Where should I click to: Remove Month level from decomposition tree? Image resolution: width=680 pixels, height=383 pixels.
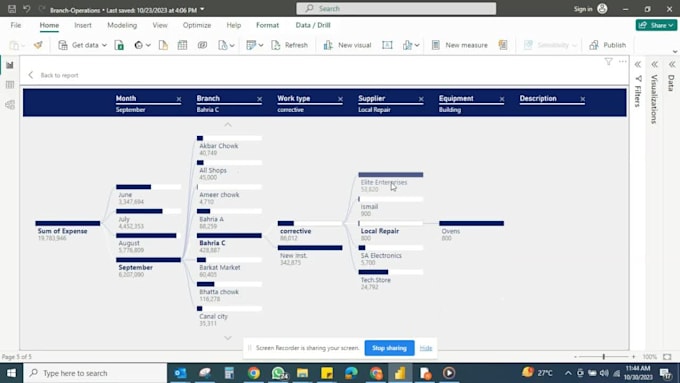click(x=179, y=99)
